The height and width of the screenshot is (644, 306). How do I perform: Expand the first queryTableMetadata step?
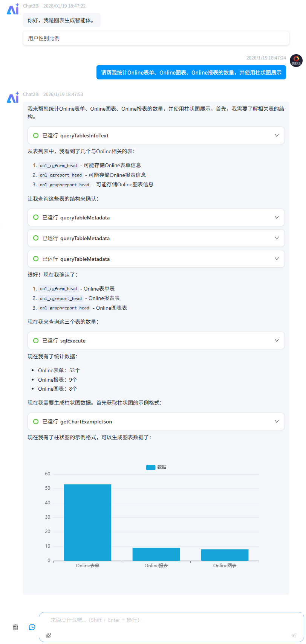coord(277,218)
